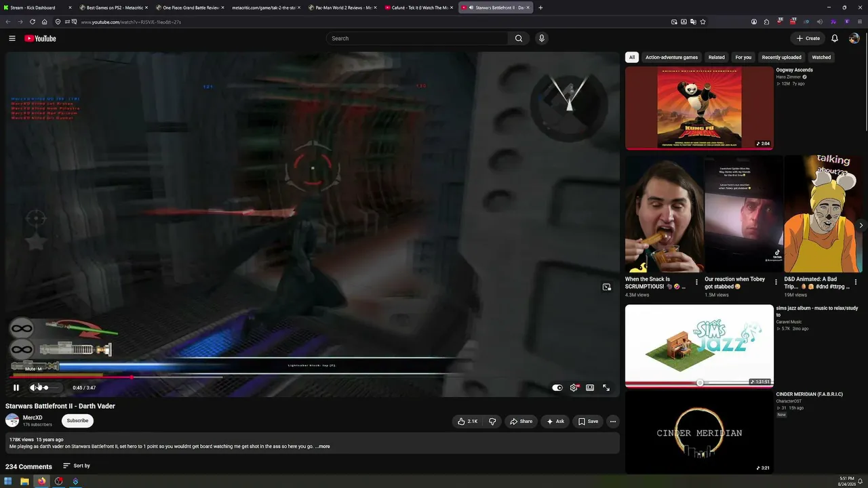Go to the YouTube home logo
Viewport: 868px width, 488px height.
(x=40, y=39)
